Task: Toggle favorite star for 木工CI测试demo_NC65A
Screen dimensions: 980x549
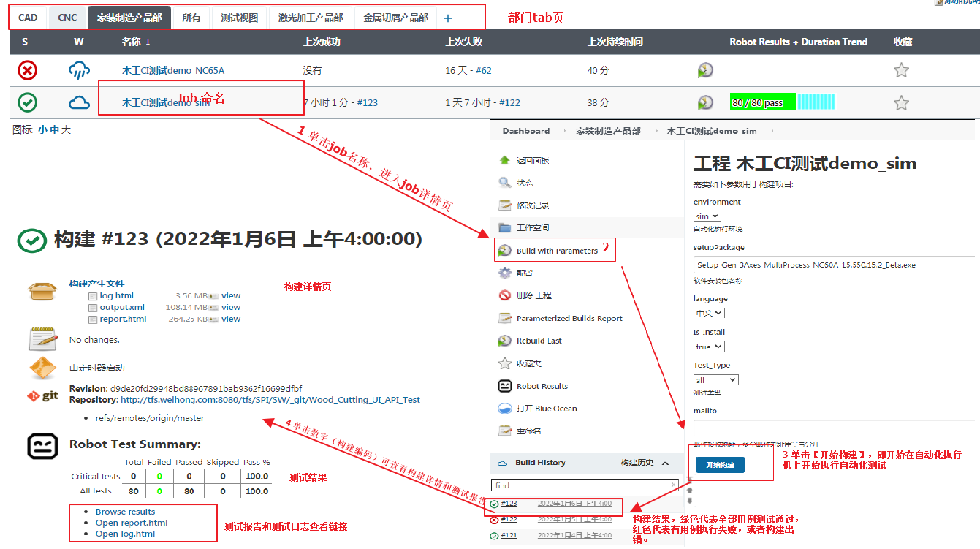Action: tap(901, 70)
